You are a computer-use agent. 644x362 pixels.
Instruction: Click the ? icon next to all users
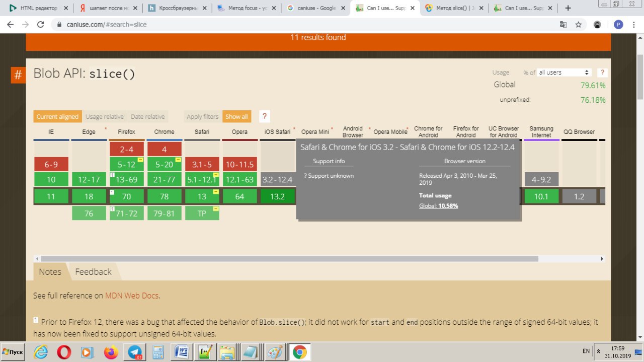602,73
